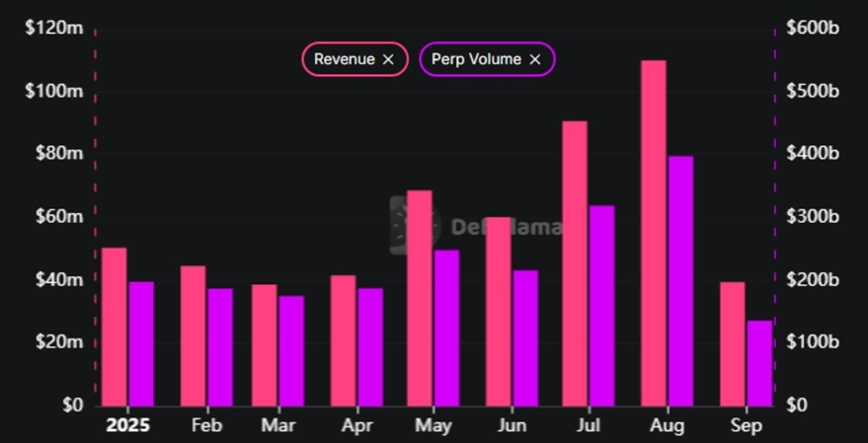Click the Perp Volume legend label text

[x=476, y=59]
